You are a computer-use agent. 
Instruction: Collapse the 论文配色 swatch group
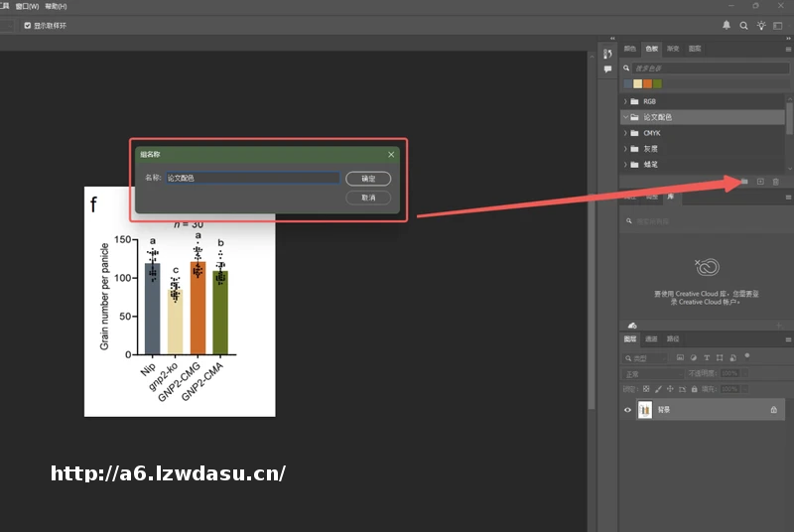[625, 117]
